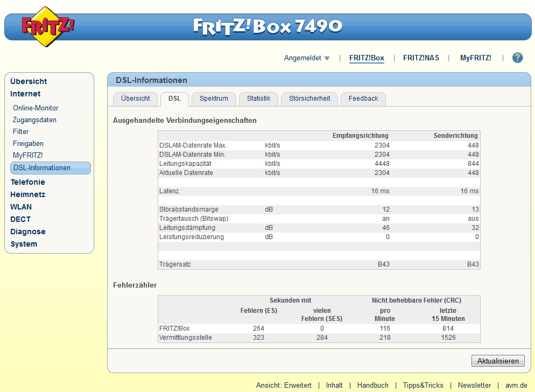Viewport: 535px width, 392px height.
Task: Open the WLAN menu section
Action: [21, 207]
